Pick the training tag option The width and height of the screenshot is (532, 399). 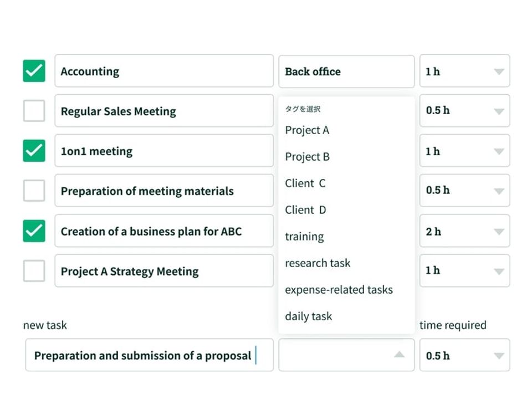[x=304, y=237]
